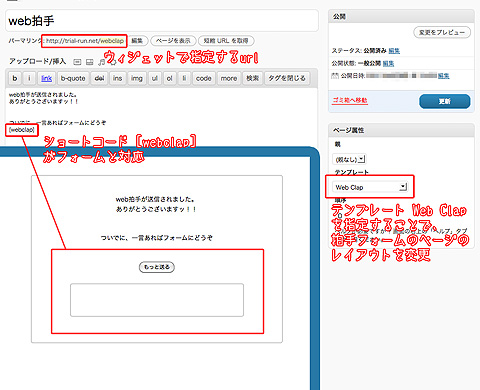This screenshot has width=480, height=390.
Task: Click the タグを閉じる button
Action: tap(287, 78)
